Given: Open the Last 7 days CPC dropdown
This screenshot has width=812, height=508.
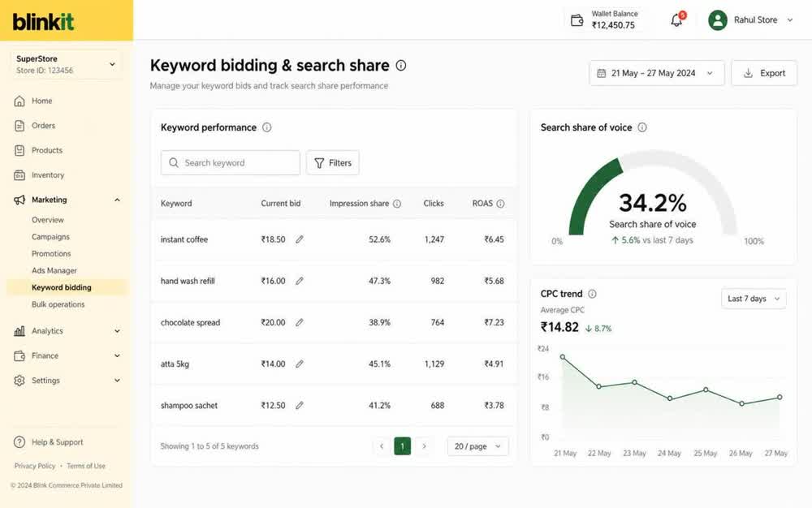Looking at the screenshot, I should coord(754,299).
